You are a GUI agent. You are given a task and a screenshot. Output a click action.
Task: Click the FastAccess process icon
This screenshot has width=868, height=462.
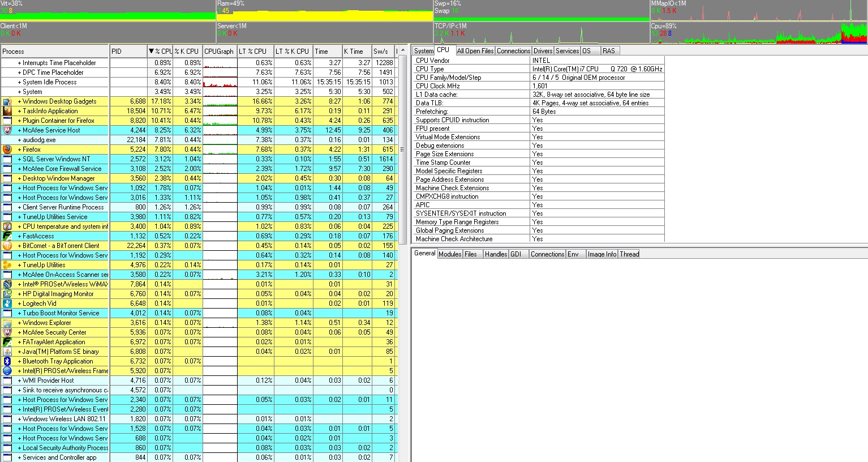(7, 236)
